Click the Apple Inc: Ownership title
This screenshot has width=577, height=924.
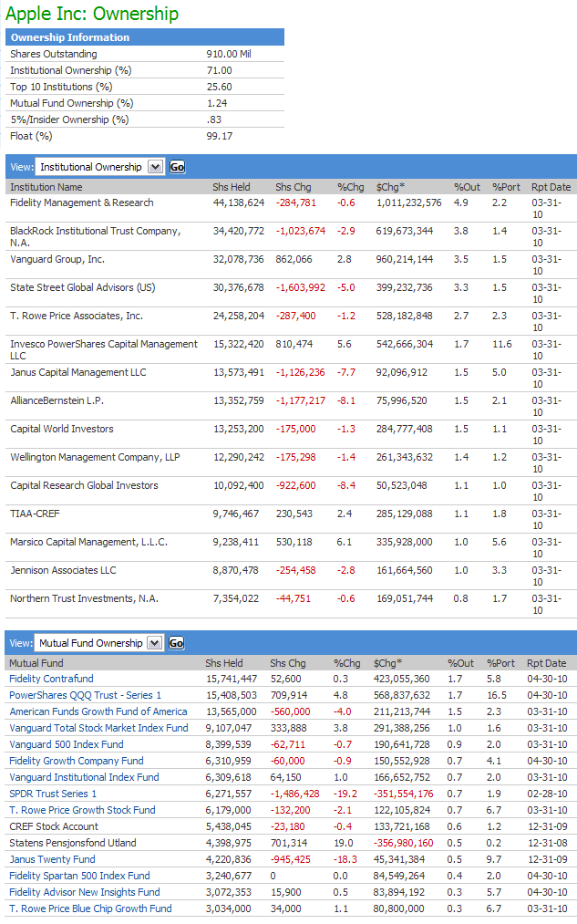pyautogui.click(x=92, y=14)
